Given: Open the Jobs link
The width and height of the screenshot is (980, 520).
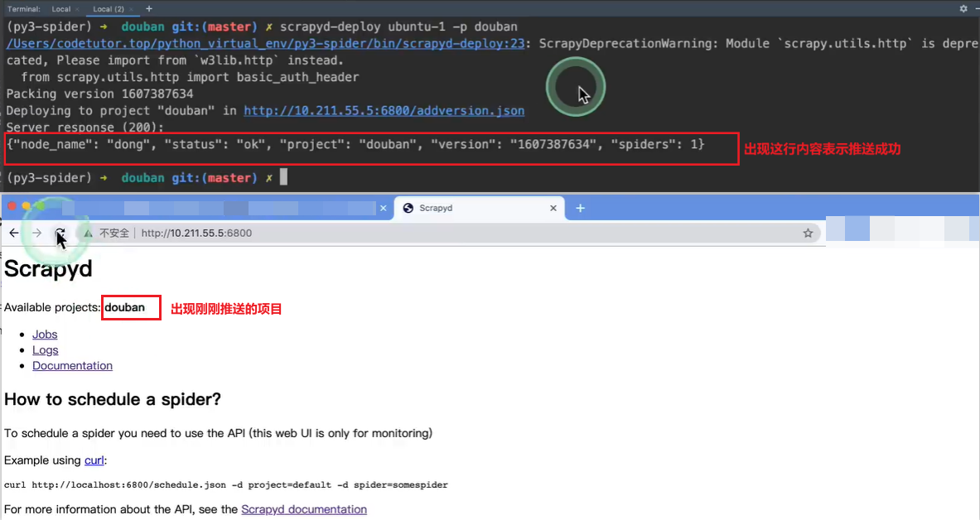Looking at the screenshot, I should (x=44, y=334).
